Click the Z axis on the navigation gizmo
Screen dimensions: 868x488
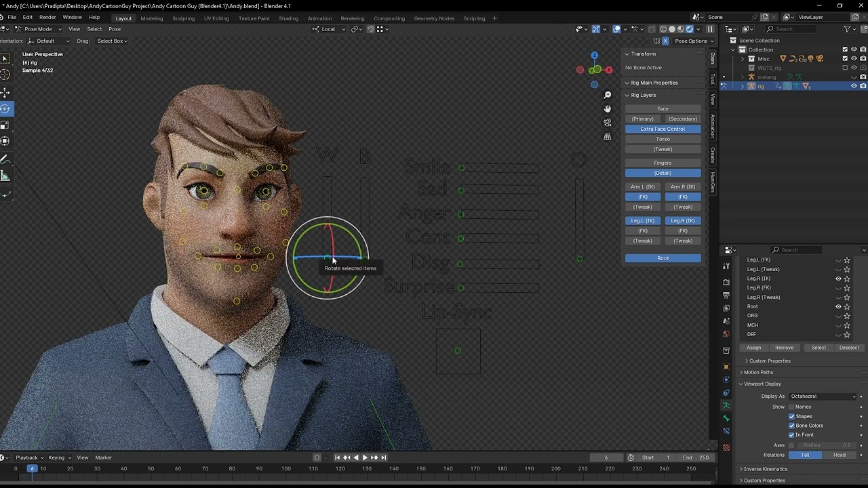click(x=594, y=56)
